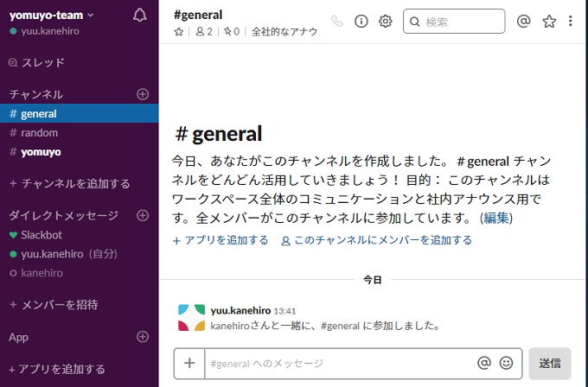Start direct message via plus icon

point(143,215)
